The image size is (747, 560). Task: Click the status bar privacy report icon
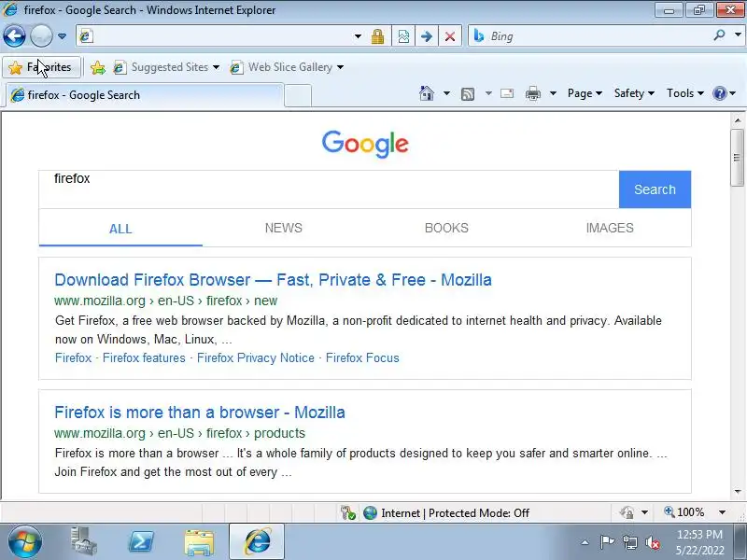tap(627, 512)
